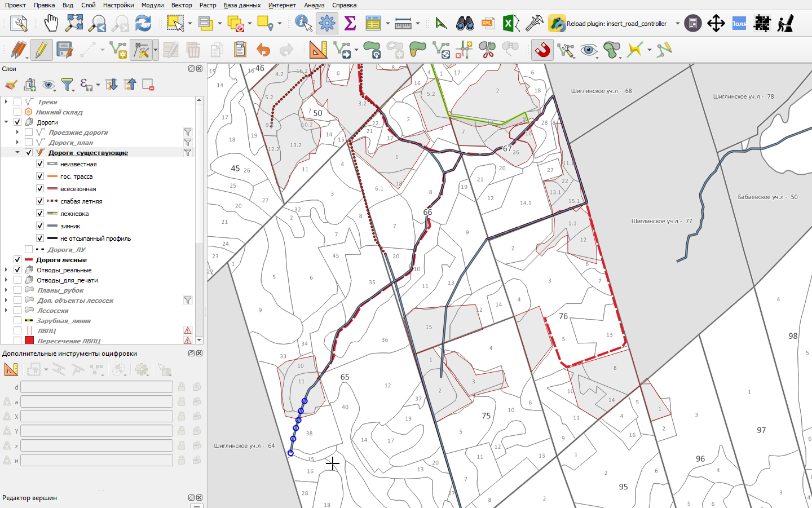The image size is (812, 508).
Task: Enable snapping with the magnet icon
Action: tap(542, 50)
